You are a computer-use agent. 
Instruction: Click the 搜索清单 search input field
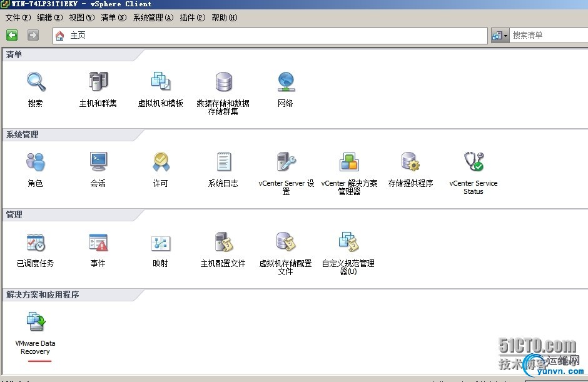click(548, 36)
